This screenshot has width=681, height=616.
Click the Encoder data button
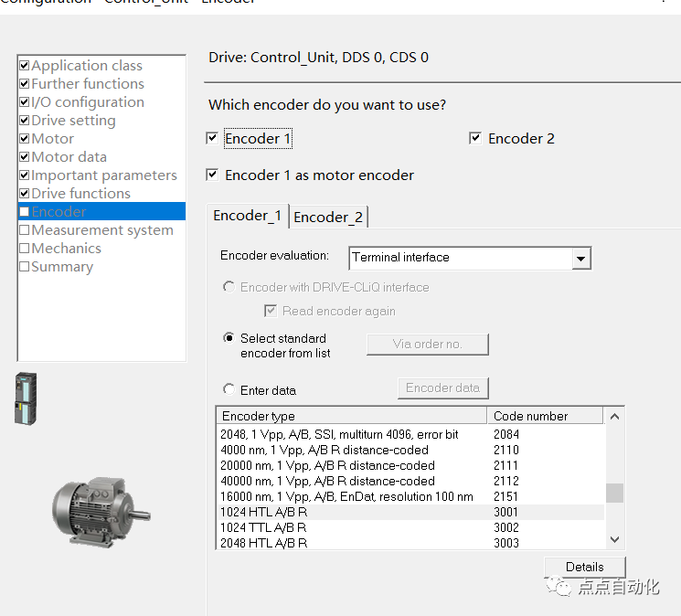coord(443,388)
